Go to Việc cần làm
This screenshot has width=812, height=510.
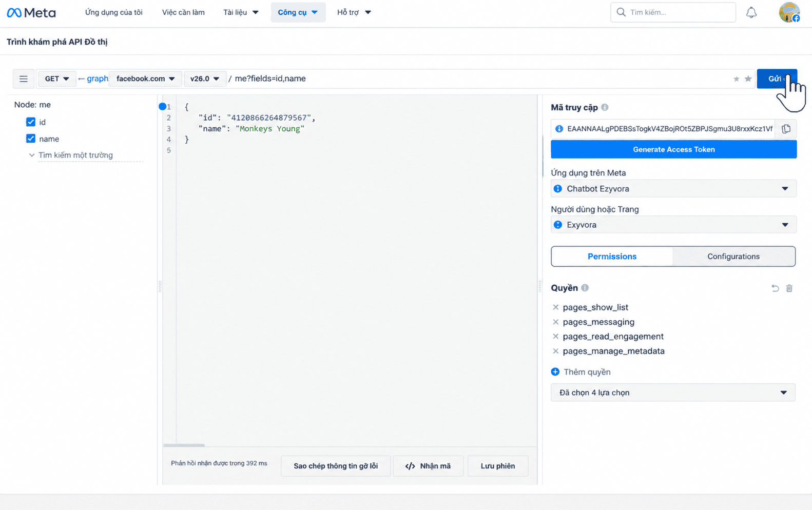coord(183,12)
